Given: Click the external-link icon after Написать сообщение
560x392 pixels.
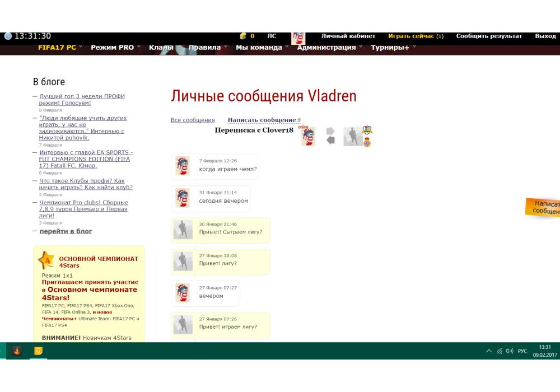Looking at the screenshot, I should 299,120.
